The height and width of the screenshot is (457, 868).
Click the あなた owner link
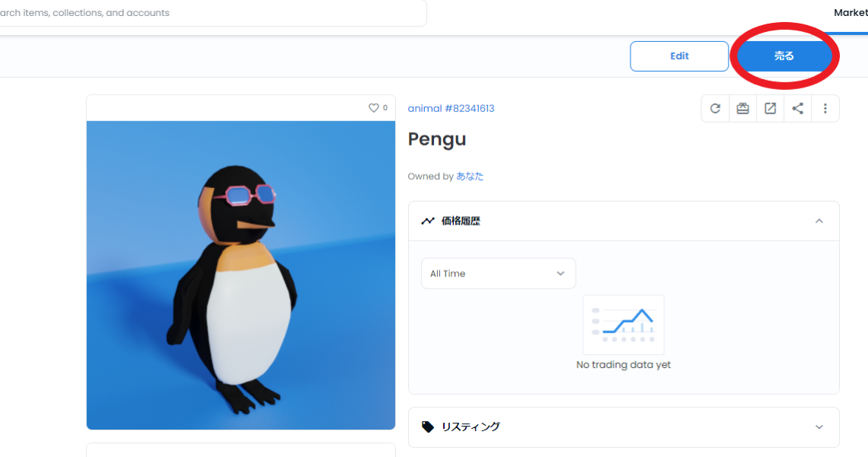tap(470, 176)
